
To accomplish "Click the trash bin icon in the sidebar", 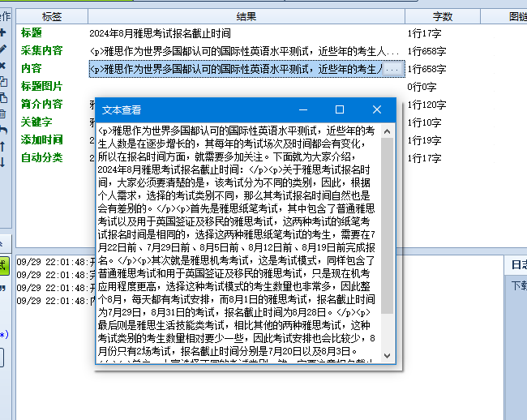I will 2,114.
